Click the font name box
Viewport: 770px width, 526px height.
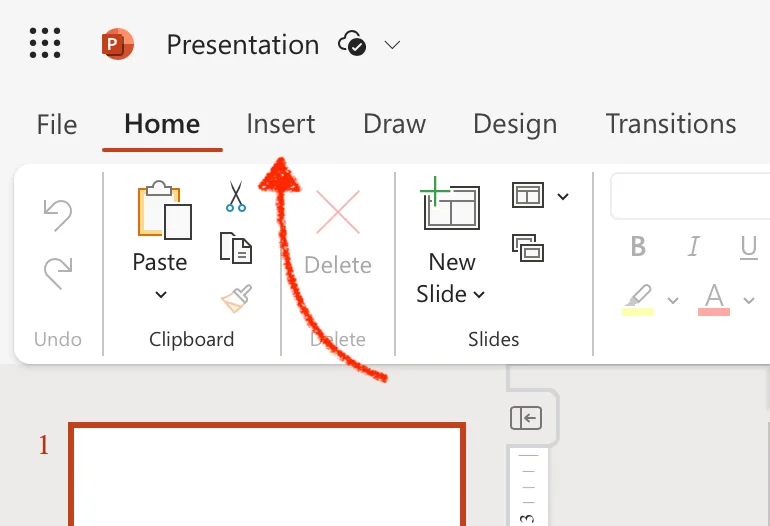690,196
